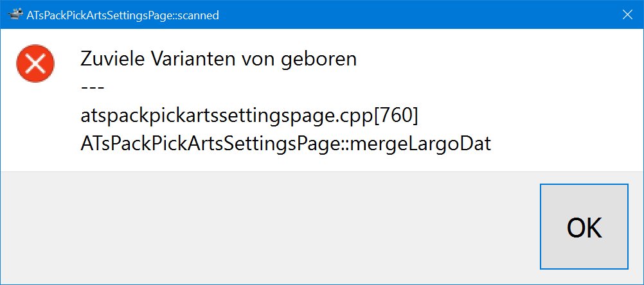This screenshot has width=644, height=285.
Task: Click empty title bar area beside the title
Action: click(418, 15)
